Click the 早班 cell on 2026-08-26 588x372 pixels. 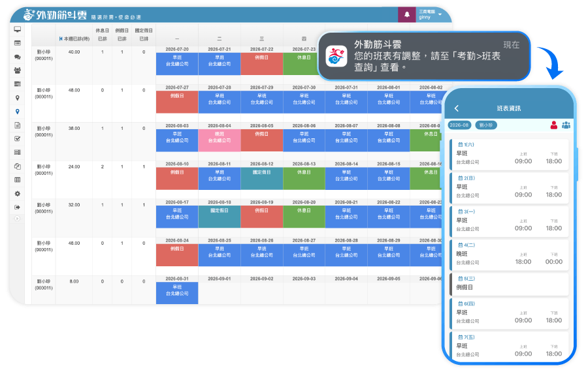(262, 255)
